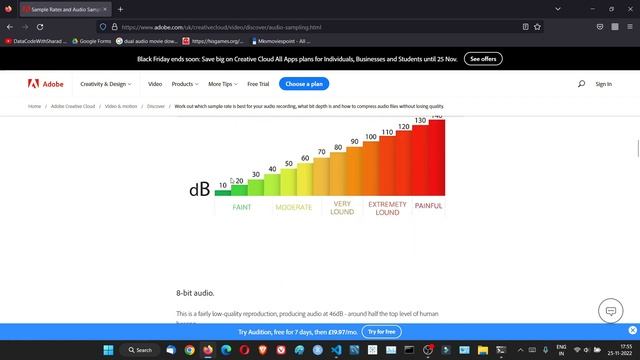The image size is (640, 360).
Task: Open Brave browser from taskbar
Action: click(x=263, y=350)
